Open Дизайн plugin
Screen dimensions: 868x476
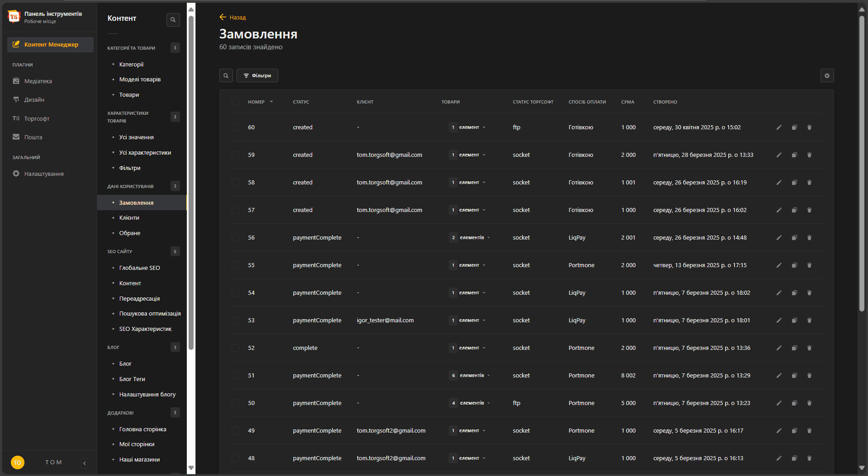[x=29, y=99]
